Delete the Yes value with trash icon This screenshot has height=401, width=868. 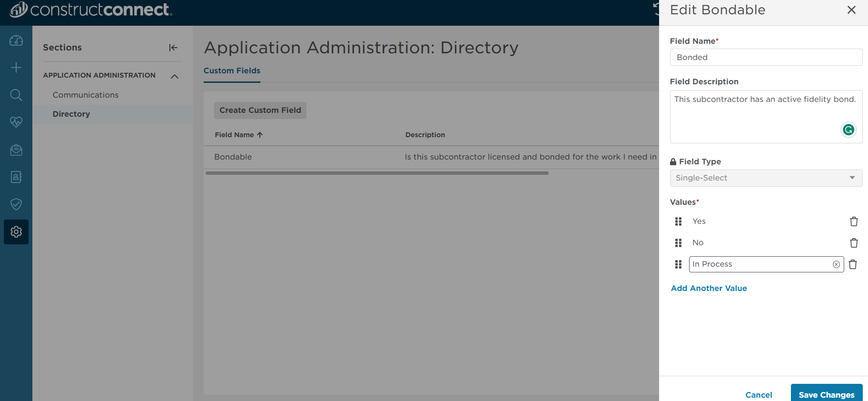point(854,221)
